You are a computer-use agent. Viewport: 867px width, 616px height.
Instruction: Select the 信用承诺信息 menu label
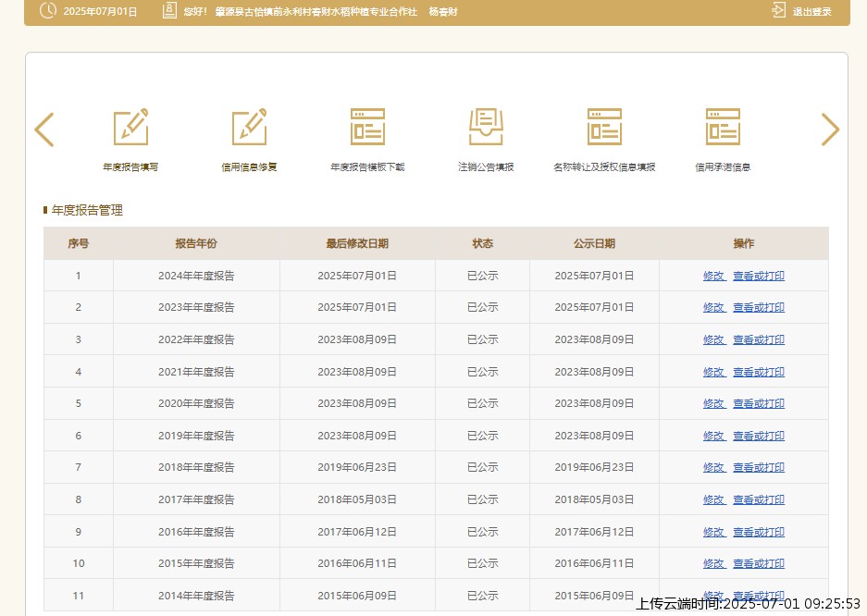click(723, 166)
